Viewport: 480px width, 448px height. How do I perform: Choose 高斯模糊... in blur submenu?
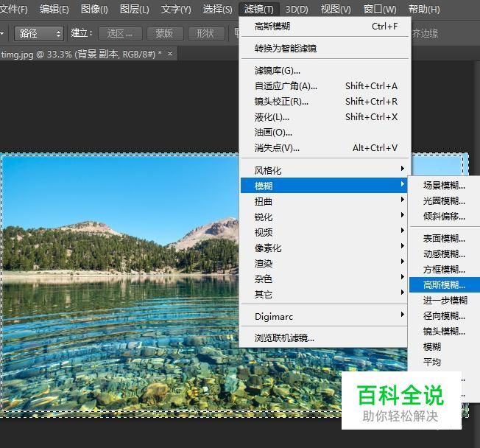[445, 284]
